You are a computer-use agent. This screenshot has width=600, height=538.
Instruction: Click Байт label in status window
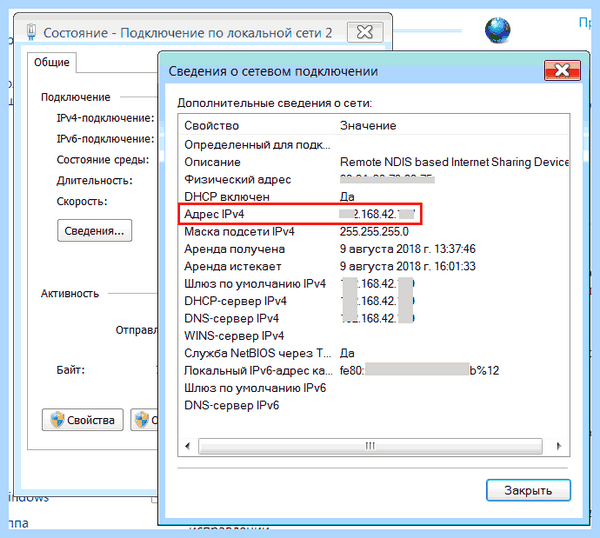click(70, 370)
